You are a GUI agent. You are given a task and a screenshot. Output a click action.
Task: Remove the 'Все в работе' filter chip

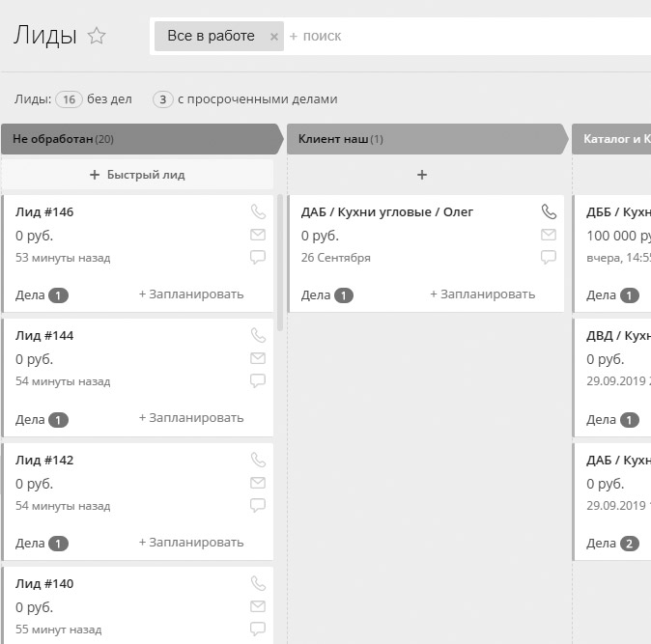(274, 37)
